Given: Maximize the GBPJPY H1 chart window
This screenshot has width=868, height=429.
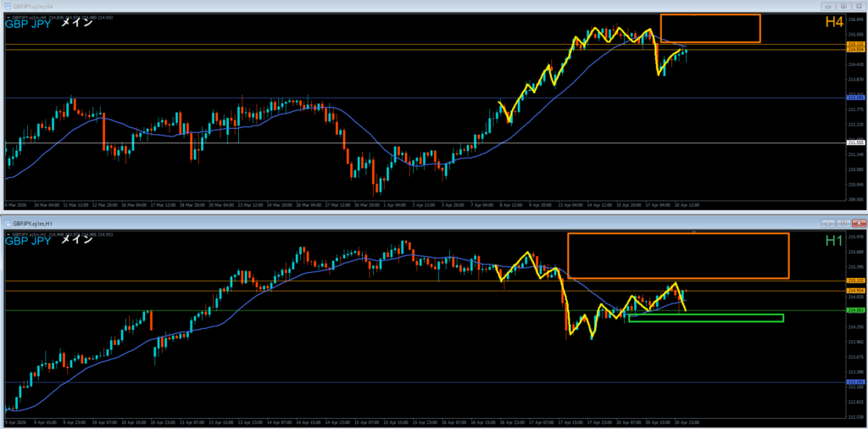Looking at the screenshot, I should coord(842,223).
